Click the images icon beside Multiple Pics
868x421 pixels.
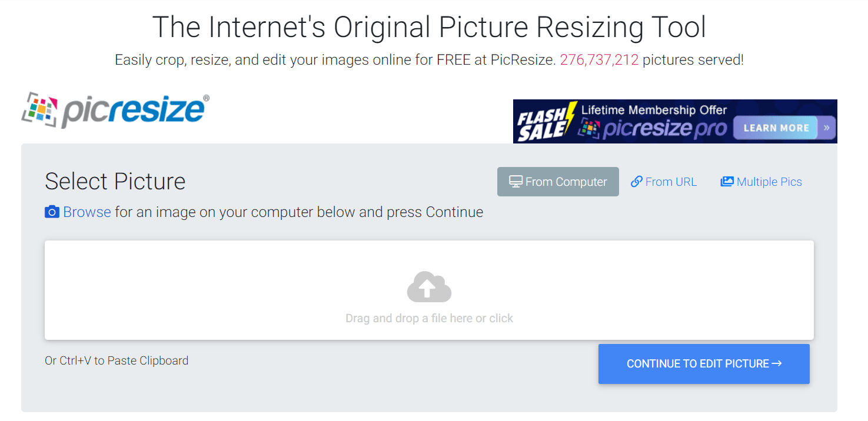tap(727, 182)
